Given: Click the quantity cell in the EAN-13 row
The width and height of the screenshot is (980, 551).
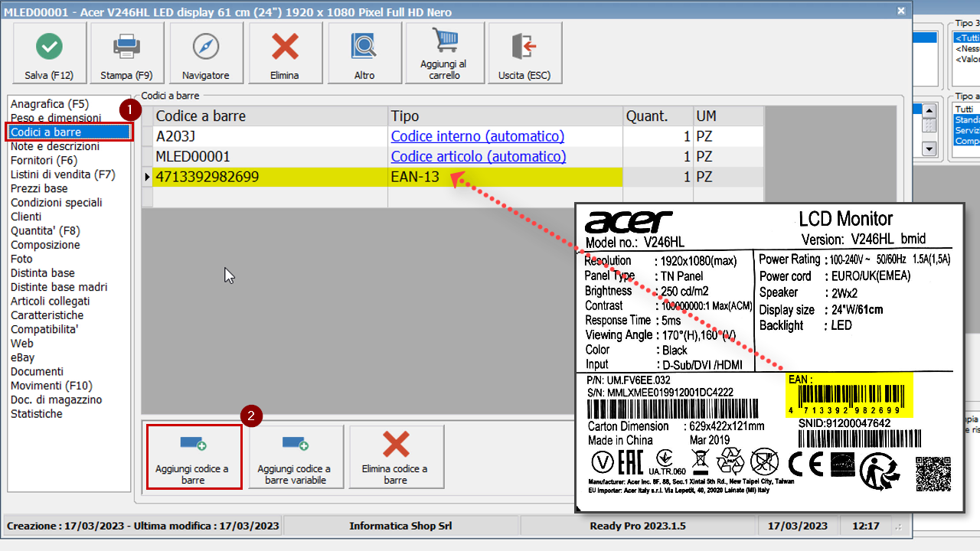Looking at the screenshot, I should click(658, 178).
